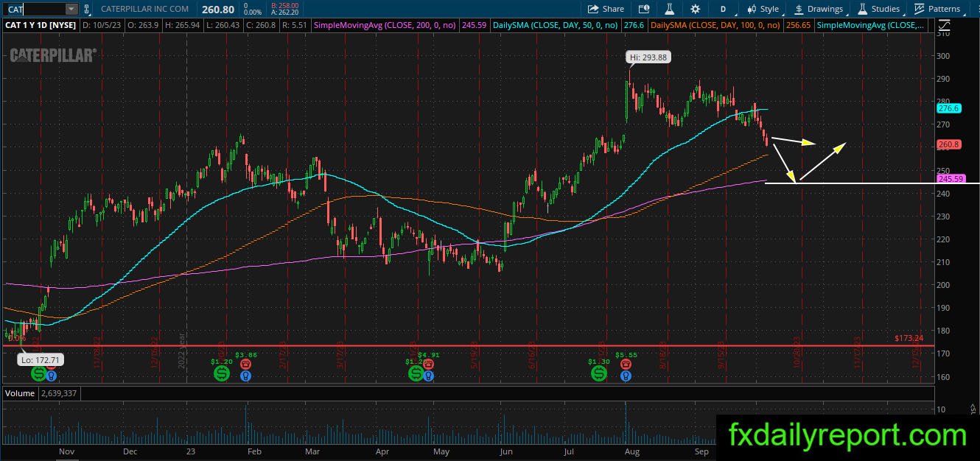Open the Style menu
Viewport: 980px width, 461px height.
[x=763, y=9]
